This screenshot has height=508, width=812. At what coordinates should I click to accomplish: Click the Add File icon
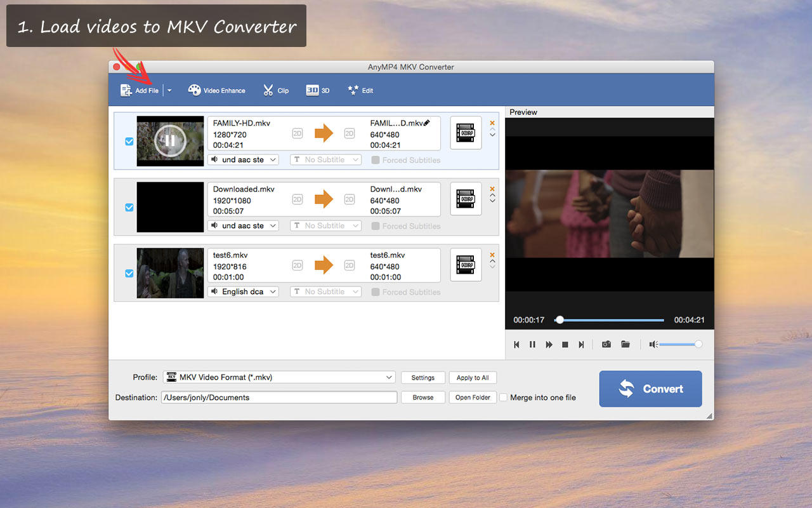click(127, 91)
